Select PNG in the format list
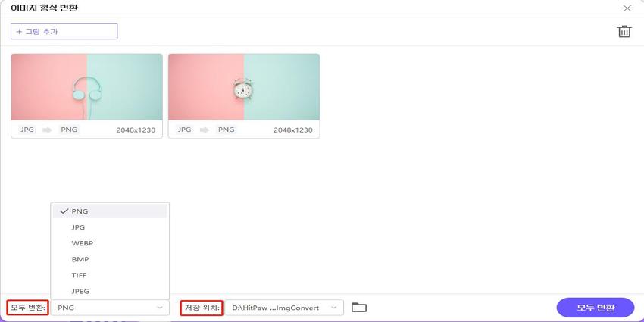Image resolution: width=644 pixels, height=322 pixels. coord(80,211)
